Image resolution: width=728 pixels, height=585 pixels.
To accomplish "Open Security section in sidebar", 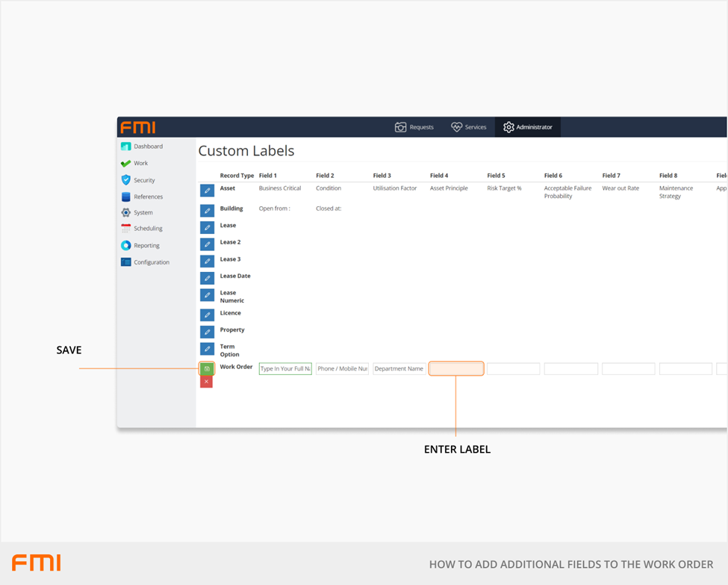I will coord(144,180).
